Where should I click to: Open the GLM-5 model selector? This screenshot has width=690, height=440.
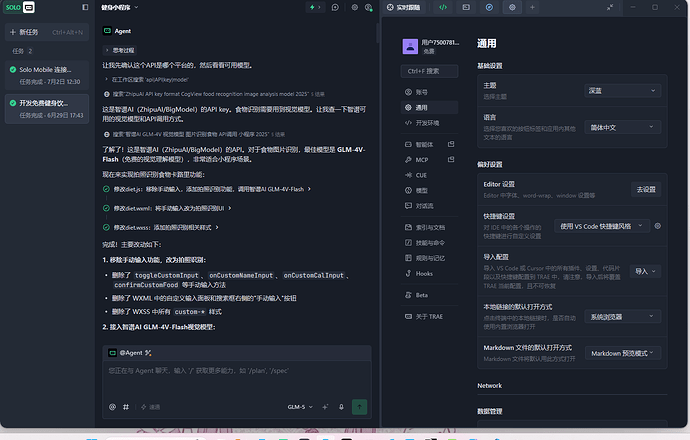coord(300,407)
